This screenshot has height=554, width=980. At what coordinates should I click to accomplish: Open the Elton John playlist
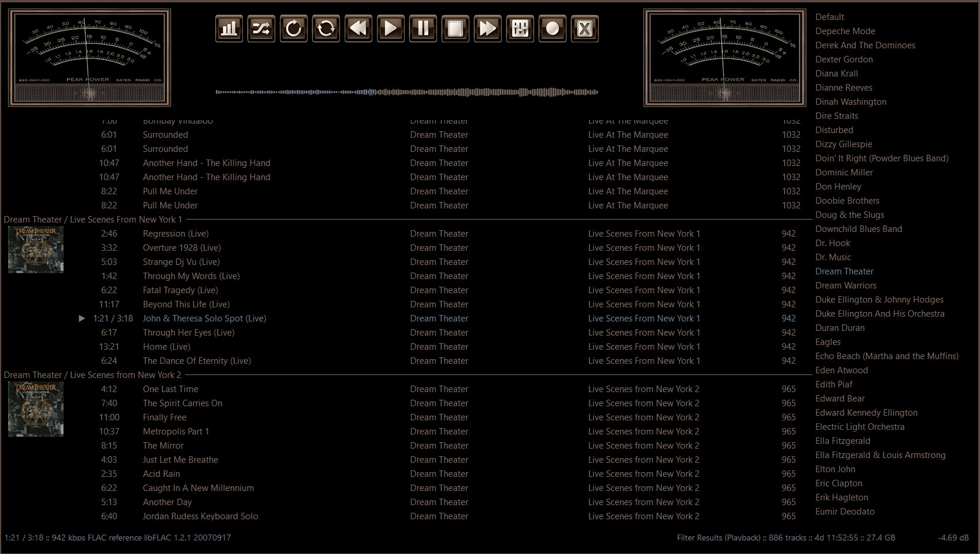click(x=835, y=469)
